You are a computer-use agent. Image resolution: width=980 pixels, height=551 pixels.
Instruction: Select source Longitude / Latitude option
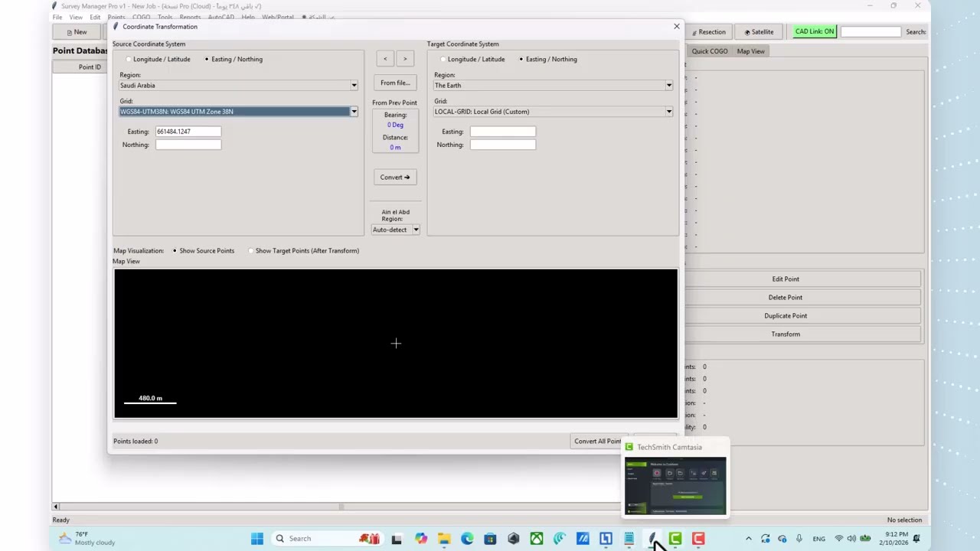(158, 59)
